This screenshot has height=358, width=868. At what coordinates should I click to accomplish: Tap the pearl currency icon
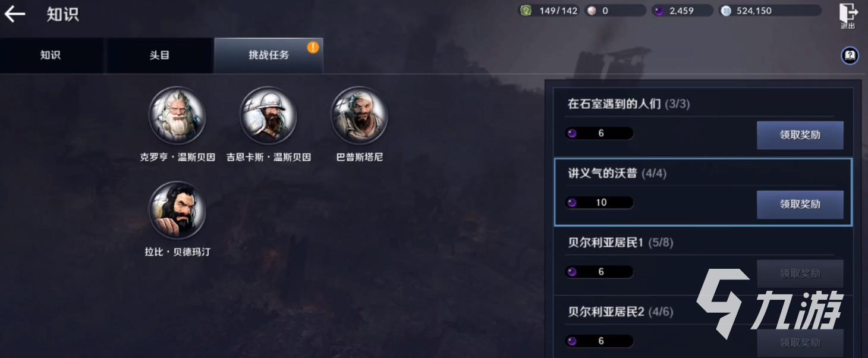[x=591, y=11]
